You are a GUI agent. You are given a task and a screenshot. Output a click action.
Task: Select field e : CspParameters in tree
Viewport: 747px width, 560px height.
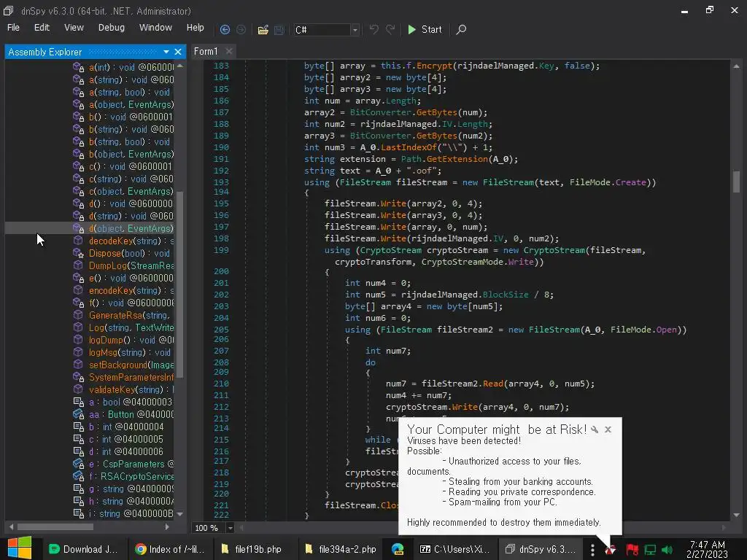click(x=131, y=464)
